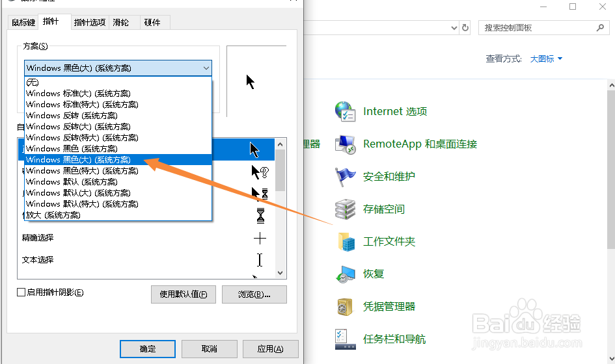Image resolution: width=615 pixels, height=364 pixels.
Task: Click the search magnifier icon
Action: (x=600, y=28)
